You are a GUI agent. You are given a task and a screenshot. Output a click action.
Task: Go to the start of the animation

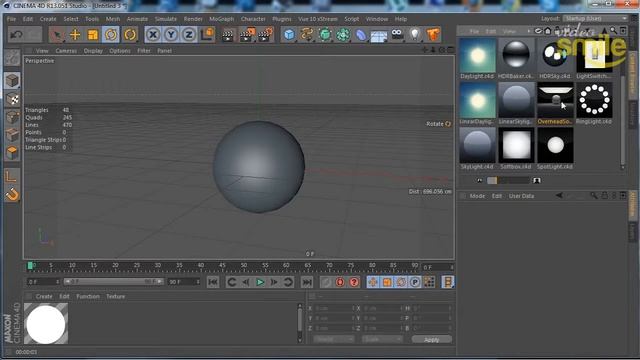click(x=213, y=282)
